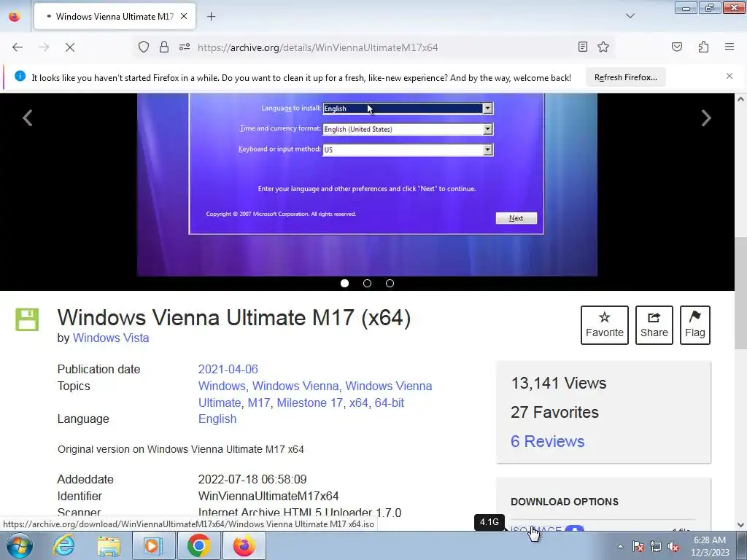Launch Internet Explorer from taskbar
This screenshot has height=560, width=747.
64,545
